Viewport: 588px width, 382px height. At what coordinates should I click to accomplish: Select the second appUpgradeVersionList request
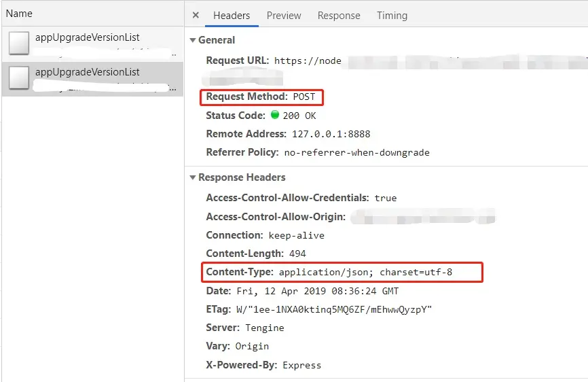coord(92,79)
